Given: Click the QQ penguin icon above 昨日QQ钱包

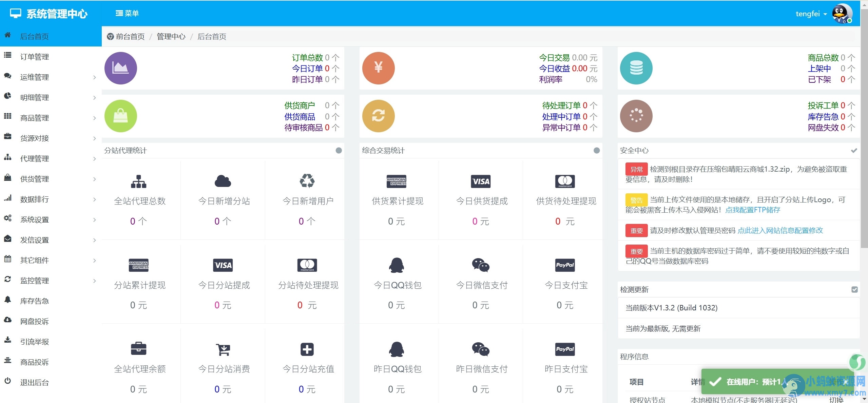Looking at the screenshot, I should [x=396, y=349].
